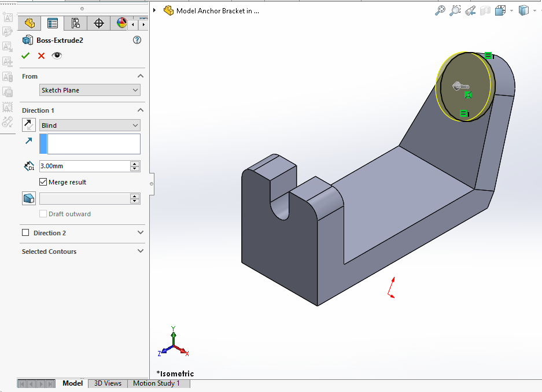The height and width of the screenshot is (392, 542).
Task: Switch to the Motion Study 1 tab
Action: point(156,383)
